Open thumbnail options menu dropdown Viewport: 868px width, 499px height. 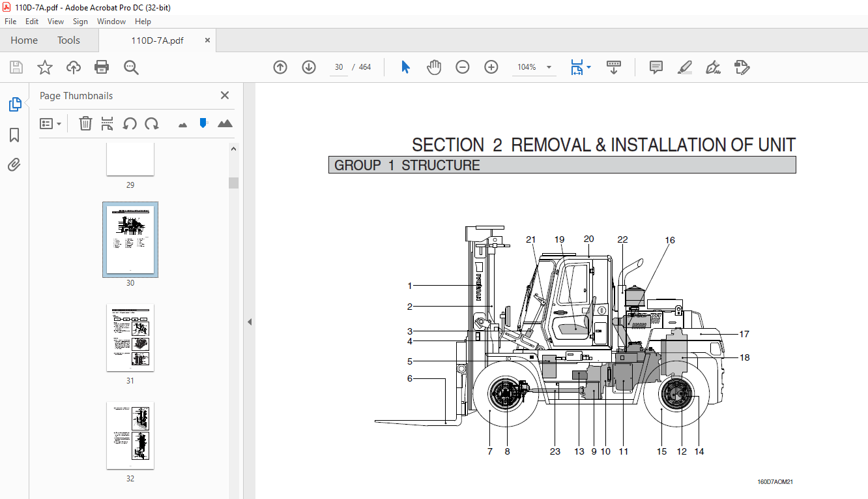click(x=51, y=123)
